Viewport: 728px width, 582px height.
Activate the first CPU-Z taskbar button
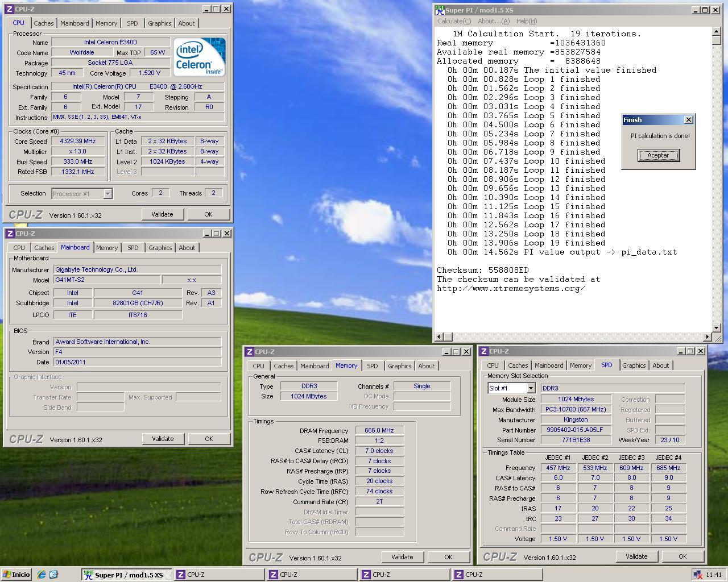coord(219,575)
